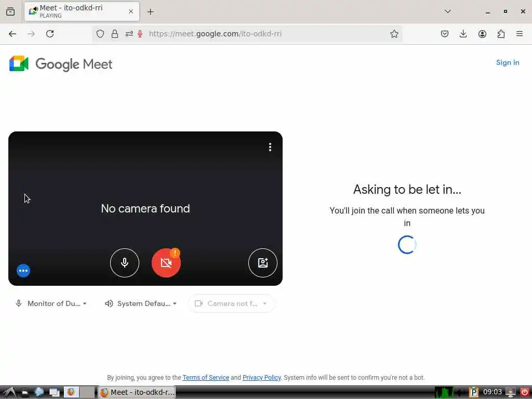This screenshot has height=399, width=532.
Task: Open the Firefox View icon at the tab bar start
Action: click(x=10, y=11)
